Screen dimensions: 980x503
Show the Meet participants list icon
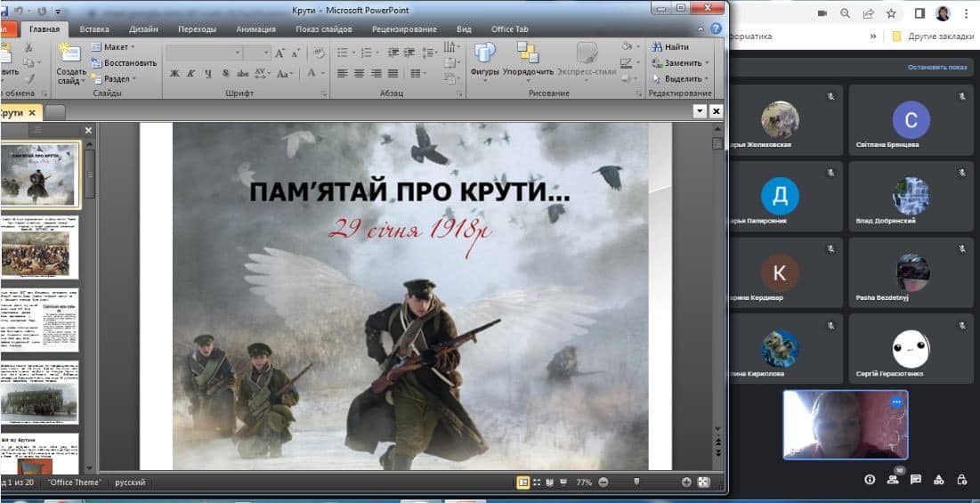click(892, 480)
